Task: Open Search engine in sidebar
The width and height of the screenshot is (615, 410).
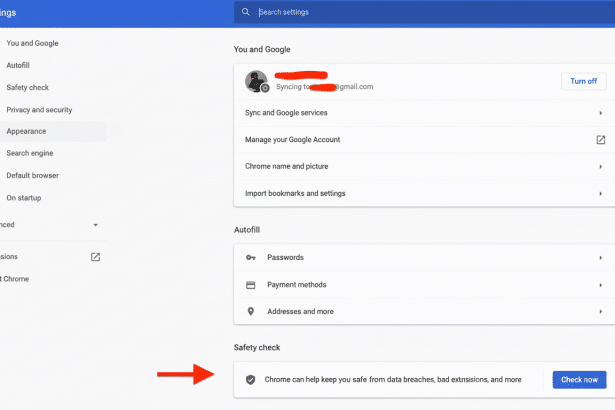Action: 29,153
